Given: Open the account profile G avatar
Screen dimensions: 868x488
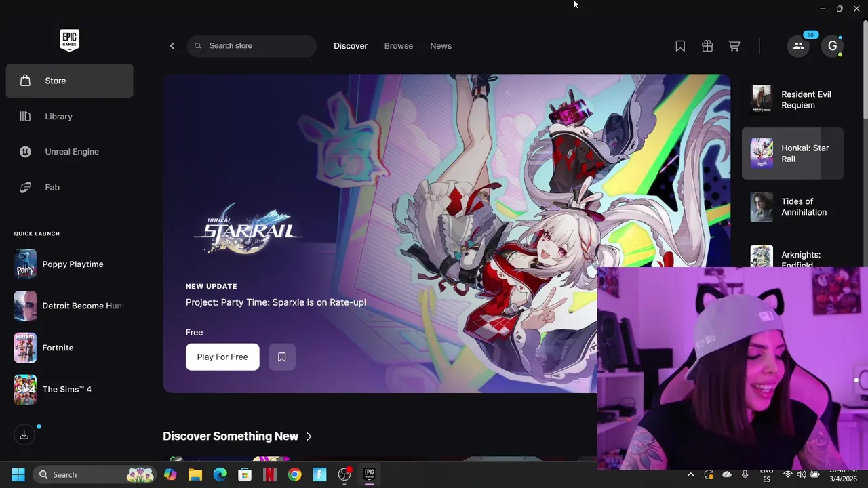Looking at the screenshot, I should click(832, 46).
